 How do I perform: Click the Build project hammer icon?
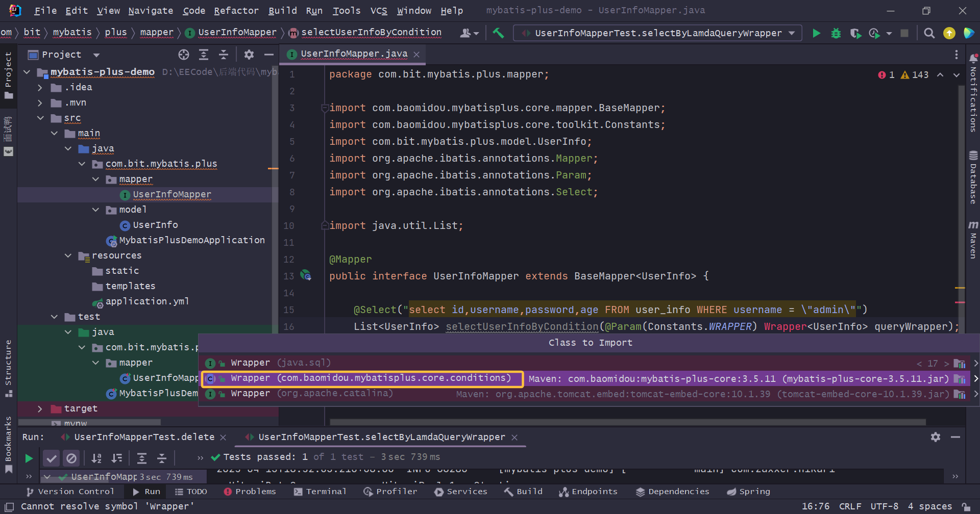point(498,33)
